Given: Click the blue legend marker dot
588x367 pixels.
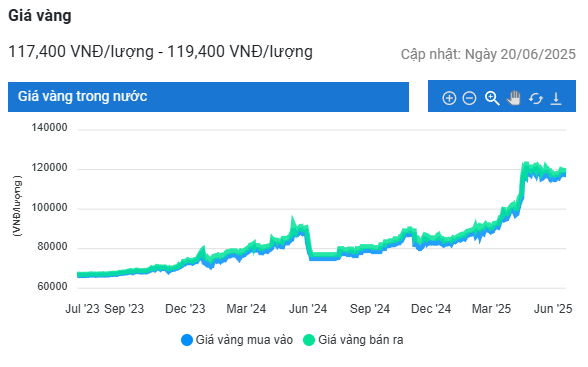Looking at the screenshot, I should pos(187,340).
